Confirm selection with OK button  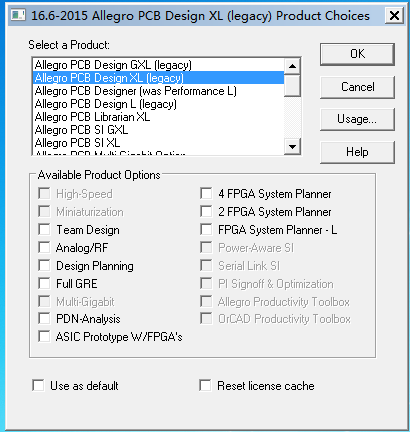[357, 54]
